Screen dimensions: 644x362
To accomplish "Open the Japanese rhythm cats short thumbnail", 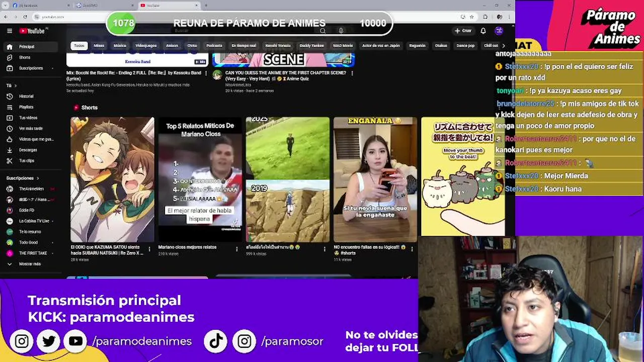I will click(463, 176).
